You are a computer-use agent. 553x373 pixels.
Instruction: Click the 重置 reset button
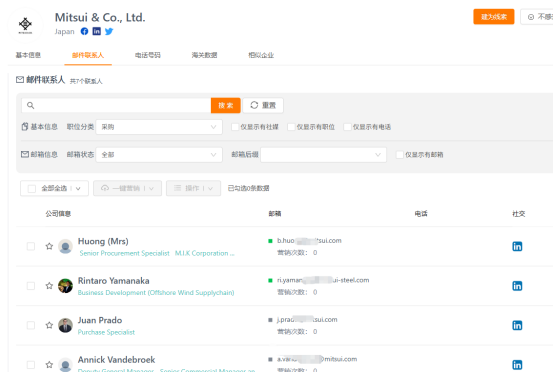[x=263, y=105]
